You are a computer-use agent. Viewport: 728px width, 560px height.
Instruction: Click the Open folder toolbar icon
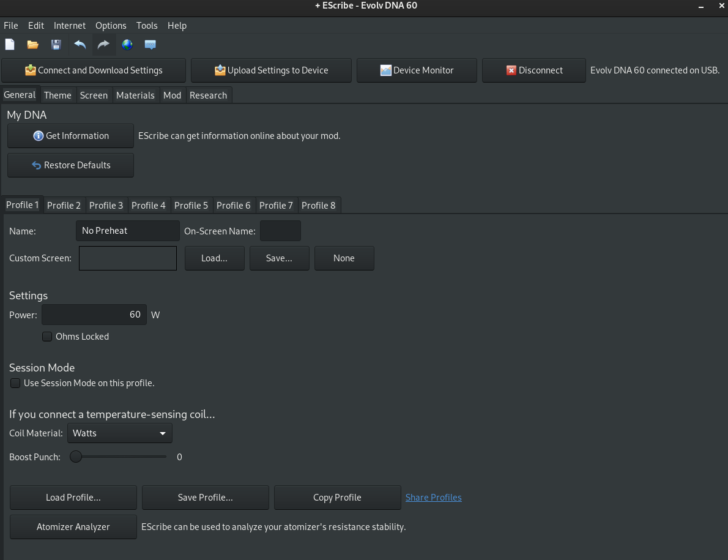point(33,45)
